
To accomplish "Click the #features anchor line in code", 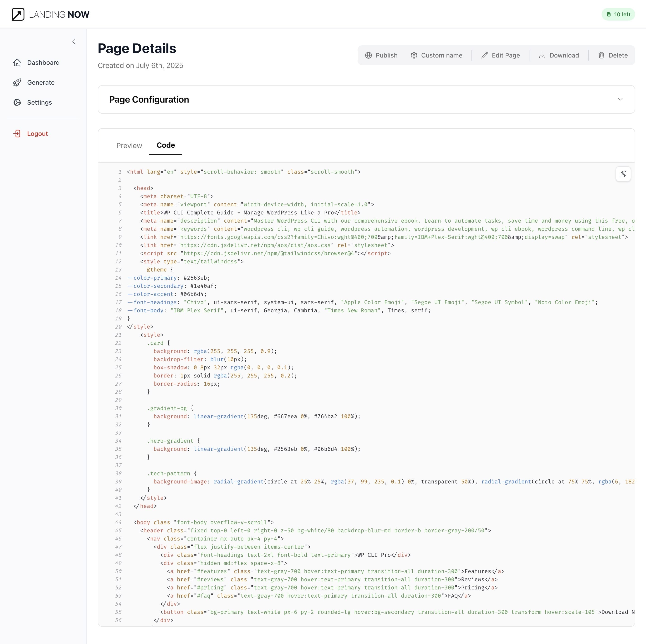I will click(336, 571).
